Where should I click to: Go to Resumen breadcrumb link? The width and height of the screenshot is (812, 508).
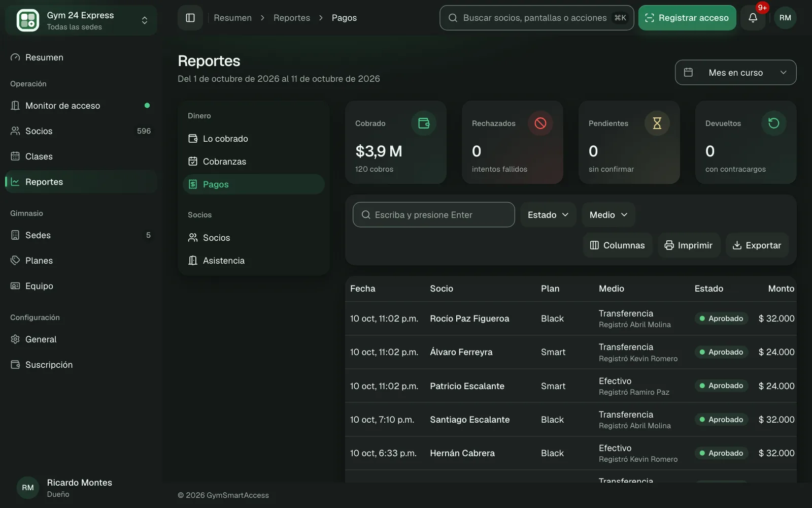(232, 18)
